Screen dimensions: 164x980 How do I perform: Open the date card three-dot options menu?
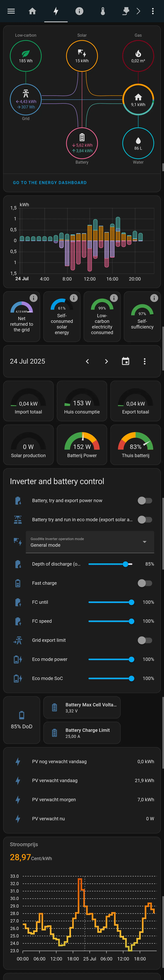(145, 361)
